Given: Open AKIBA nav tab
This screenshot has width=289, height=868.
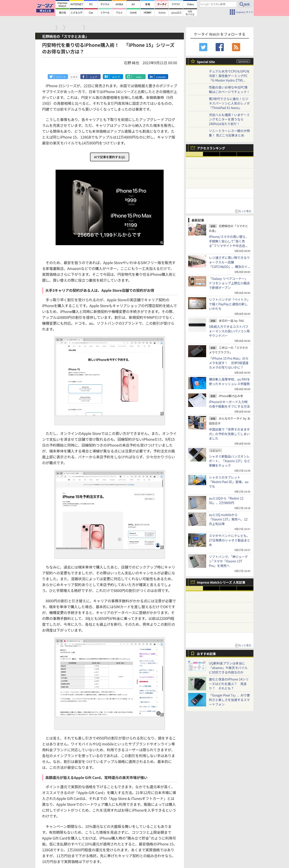Looking at the screenshot, I should coord(119,4).
